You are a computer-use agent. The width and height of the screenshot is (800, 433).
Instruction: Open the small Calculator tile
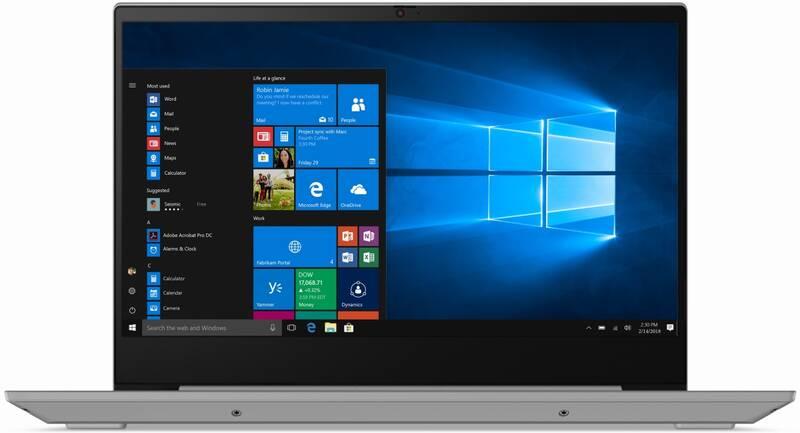[284, 136]
